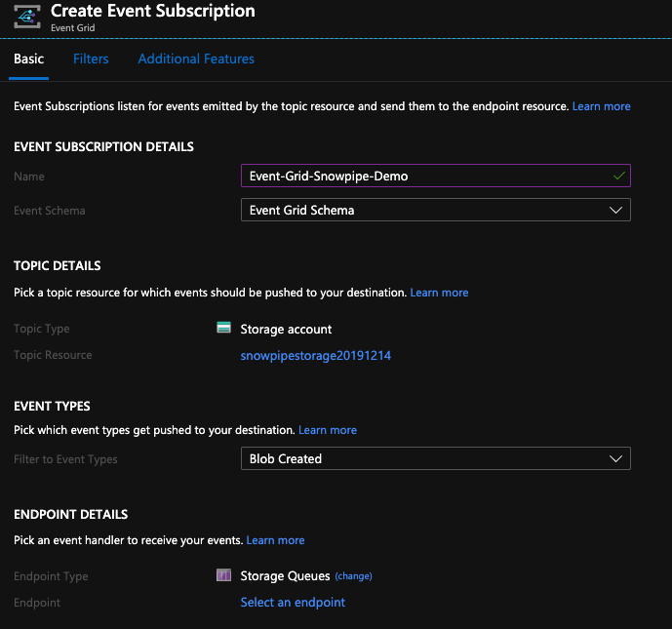Expand the Event Schema dropdown chevron
Image resolution: width=672 pixels, height=629 pixels.
pos(615,211)
